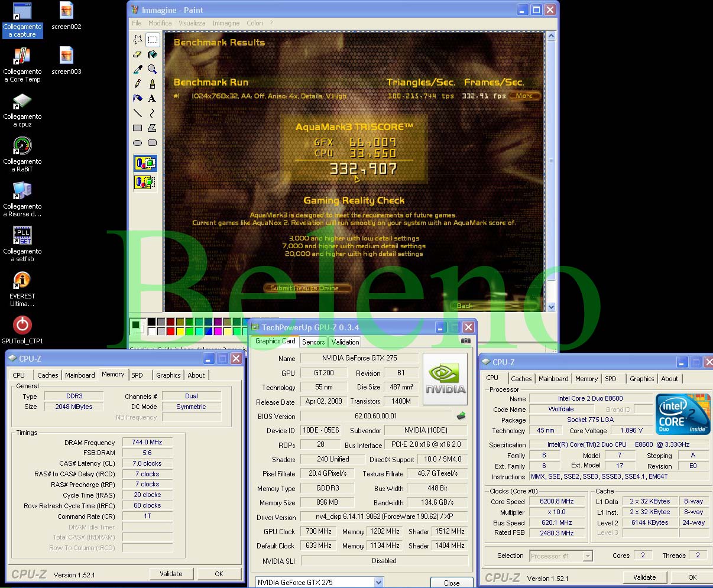Open the Core Temp desktop shortcut
Screen dimensions: 713x588
coord(22,65)
